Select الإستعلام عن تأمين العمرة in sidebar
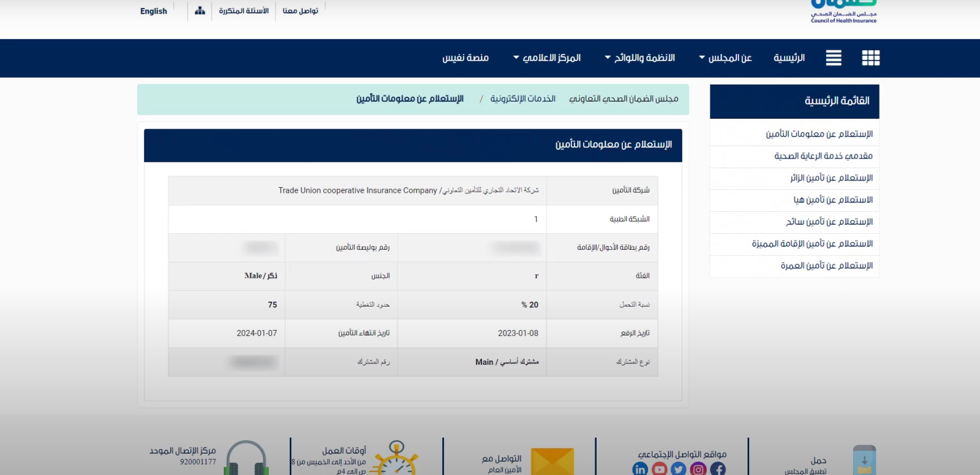 click(794, 266)
